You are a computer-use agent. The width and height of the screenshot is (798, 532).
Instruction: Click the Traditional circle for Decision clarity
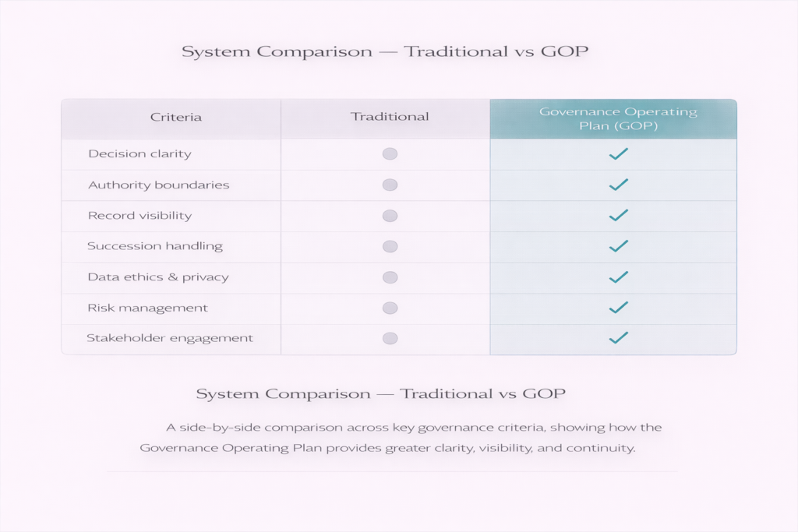point(390,154)
